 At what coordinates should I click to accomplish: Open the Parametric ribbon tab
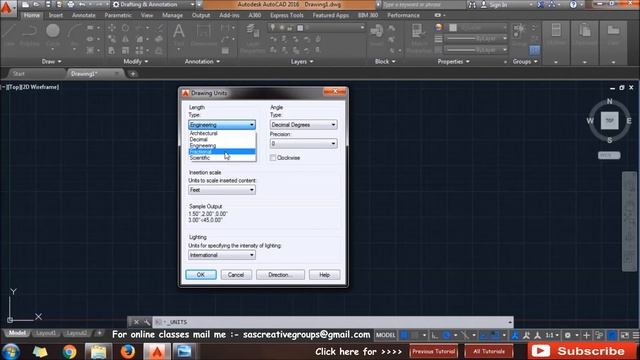click(x=118, y=15)
